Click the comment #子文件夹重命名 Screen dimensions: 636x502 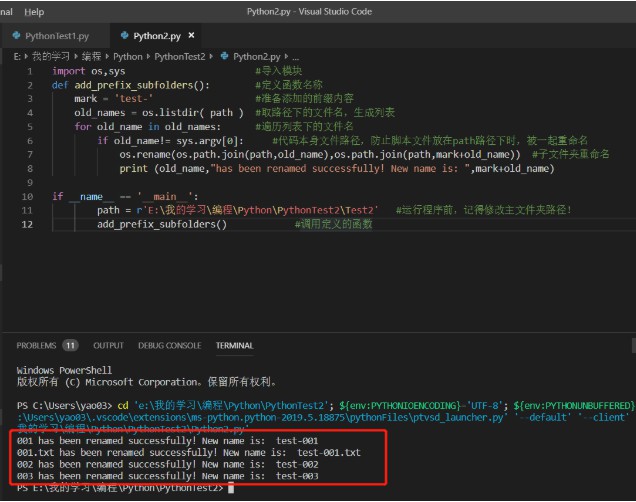pos(570,154)
